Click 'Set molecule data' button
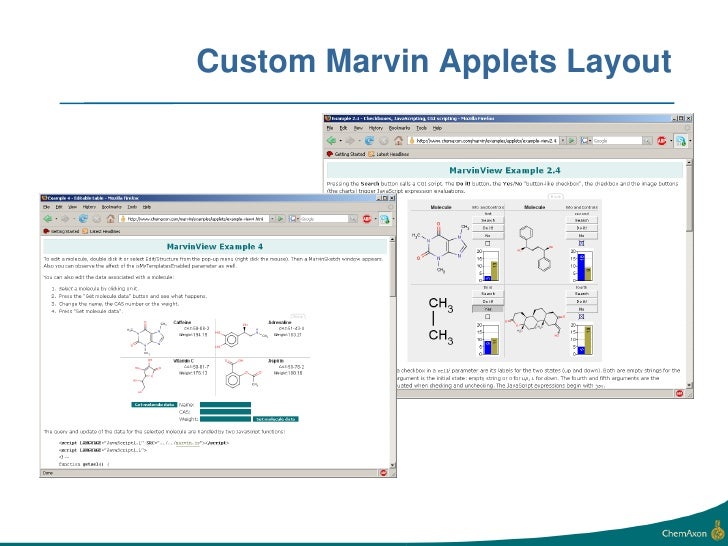Screen dimensions: 728x546 275,419
